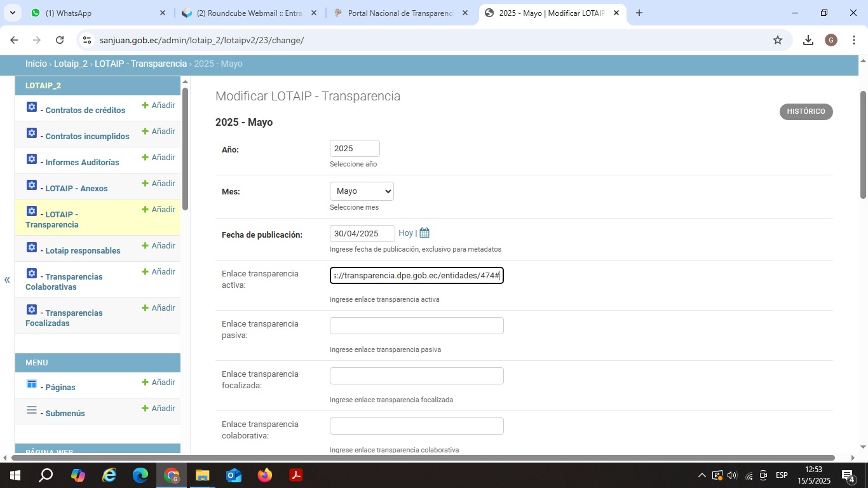Open Outlook from the taskbar

pyautogui.click(x=234, y=475)
